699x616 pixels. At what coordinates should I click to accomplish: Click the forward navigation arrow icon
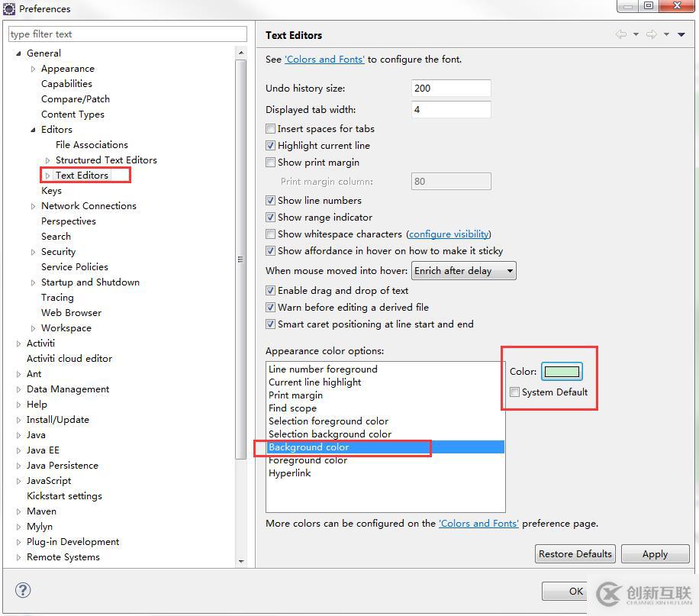click(x=651, y=34)
